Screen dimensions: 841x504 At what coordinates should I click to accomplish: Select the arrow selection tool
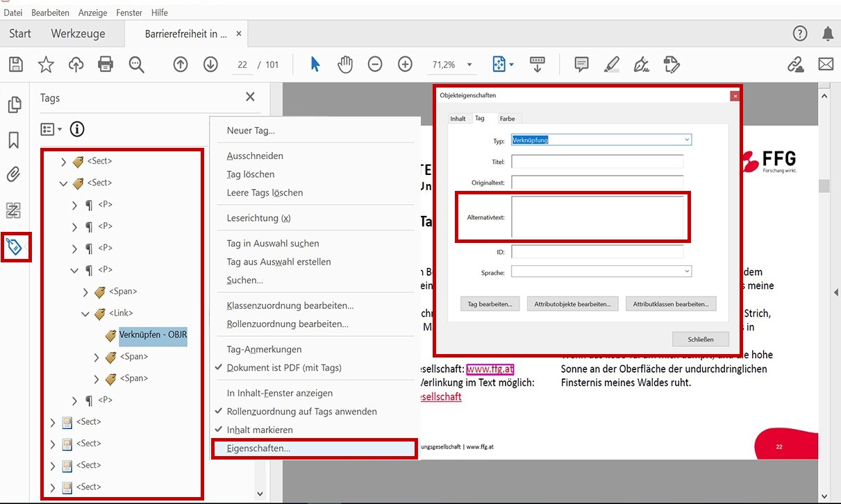click(x=315, y=65)
